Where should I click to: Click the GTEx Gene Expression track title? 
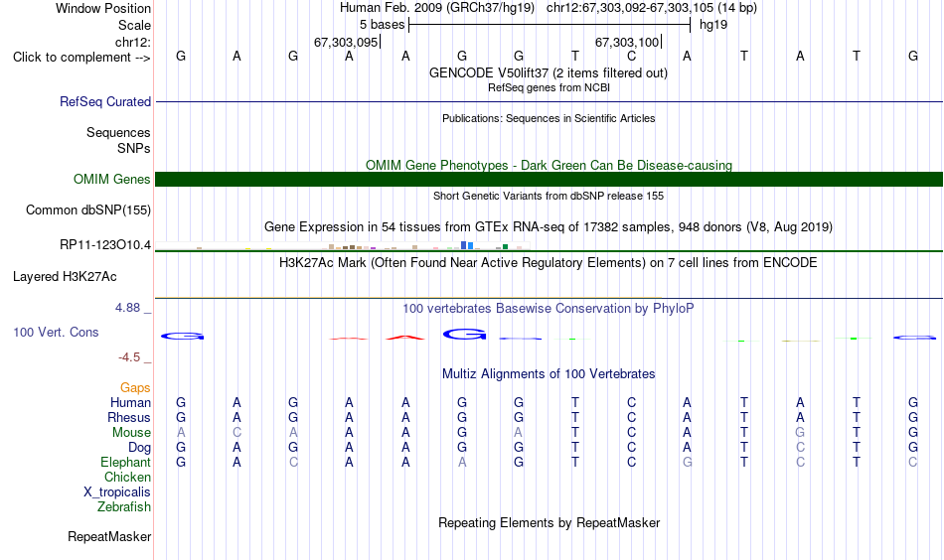coord(548,226)
